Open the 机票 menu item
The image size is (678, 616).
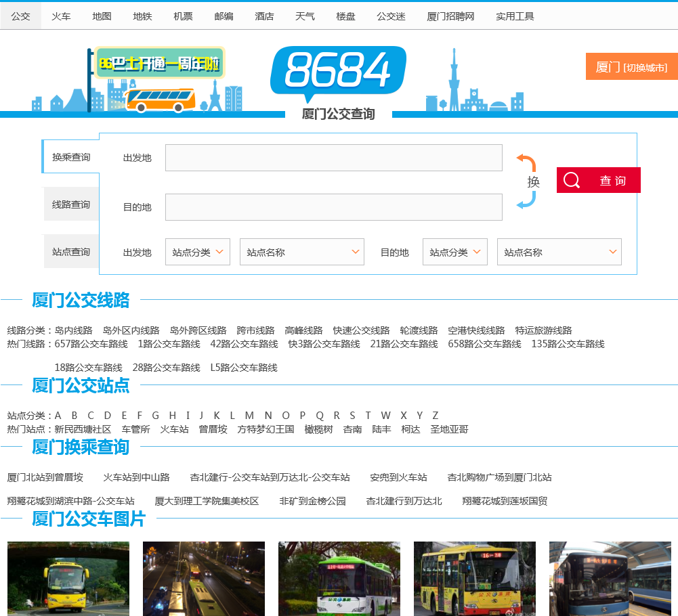(183, 16)
